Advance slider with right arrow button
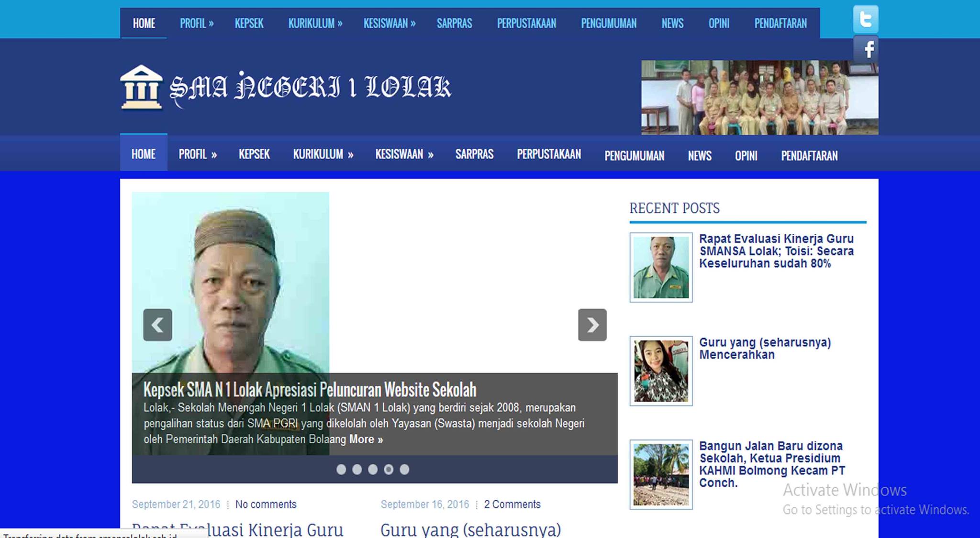 pyautogui.click(x=592, y=325)
